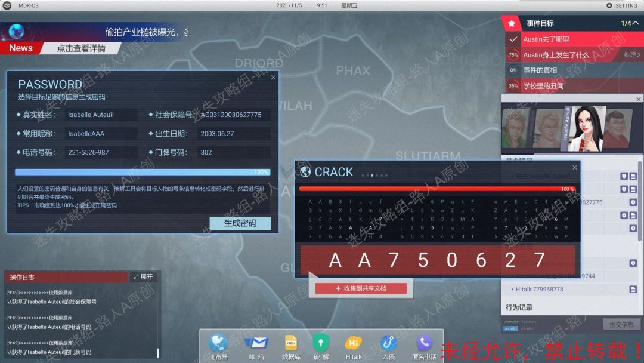Click the globe icon in the CRACK title
This screenshot has height=363, width=644.
point(305,172)
